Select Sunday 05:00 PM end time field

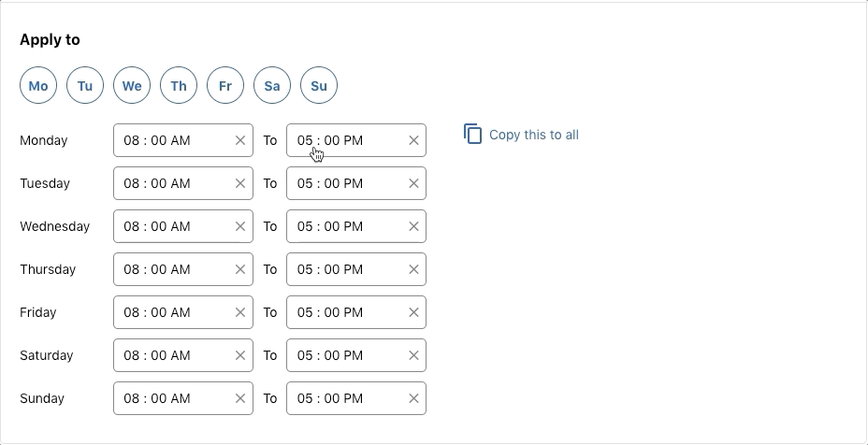[356, 398]
